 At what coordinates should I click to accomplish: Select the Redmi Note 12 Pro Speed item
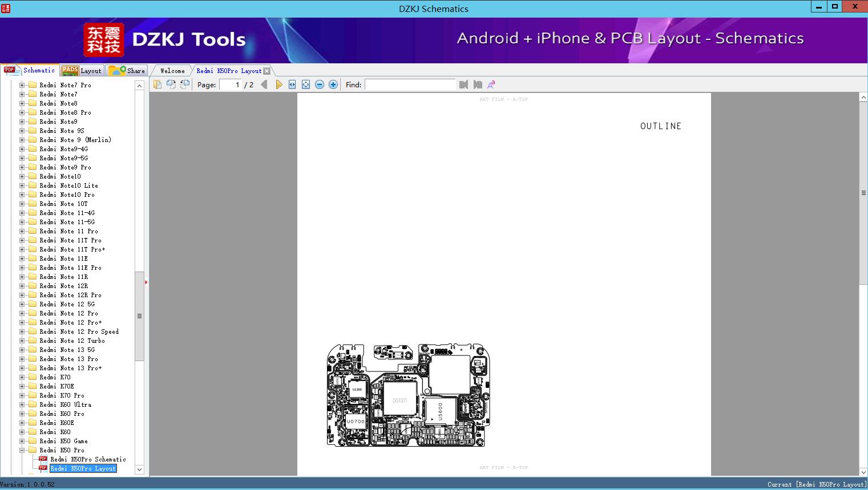[79, 331]
